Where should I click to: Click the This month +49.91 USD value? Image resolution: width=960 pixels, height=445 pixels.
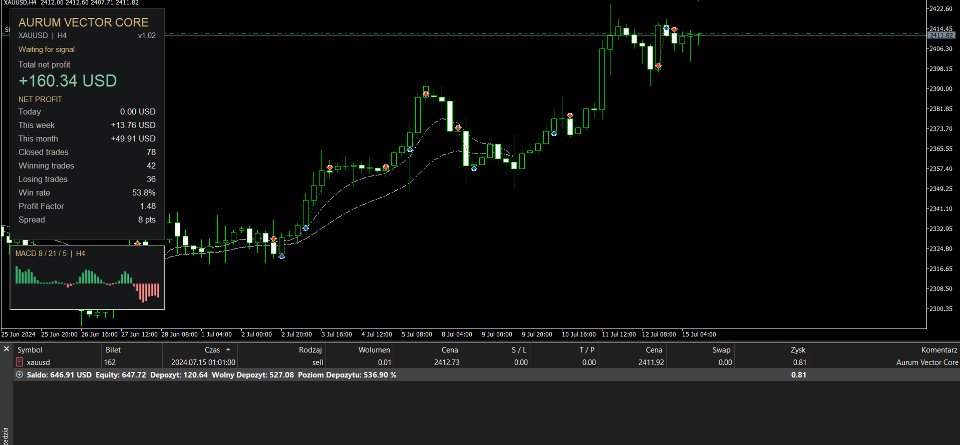click(133, 138)
